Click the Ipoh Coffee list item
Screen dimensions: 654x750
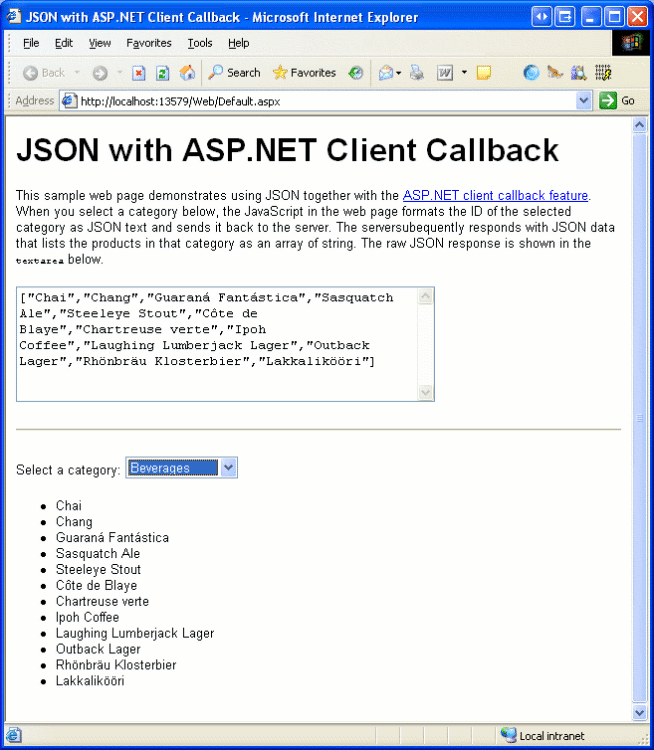click(88, 617)
